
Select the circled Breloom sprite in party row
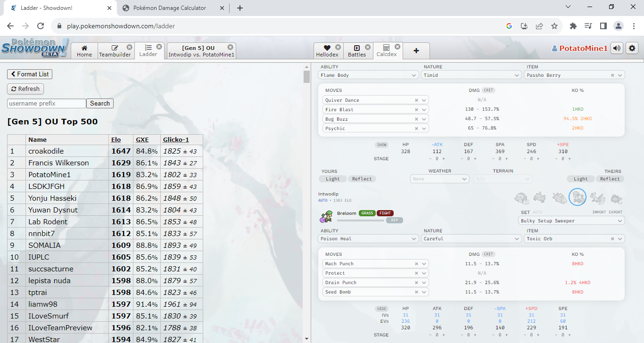(578, 197)
